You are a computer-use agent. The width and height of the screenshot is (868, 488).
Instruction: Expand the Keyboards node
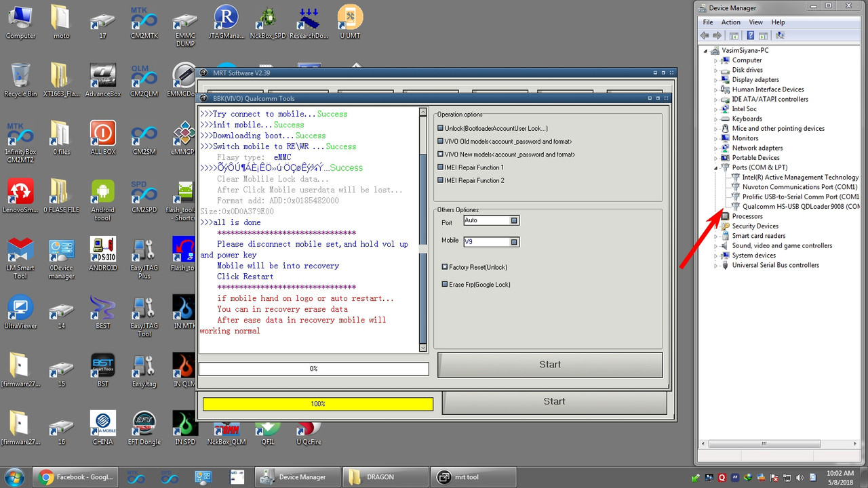(715, 119)
